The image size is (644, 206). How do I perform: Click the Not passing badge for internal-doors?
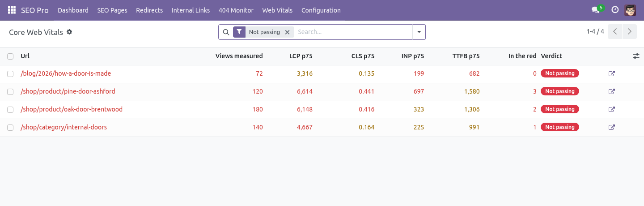tap(560, 127)
